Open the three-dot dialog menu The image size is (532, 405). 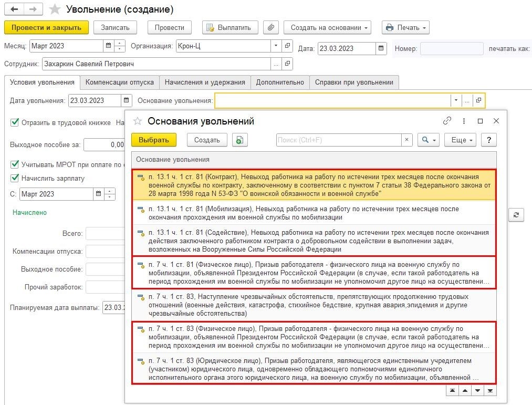click(464, 121)
